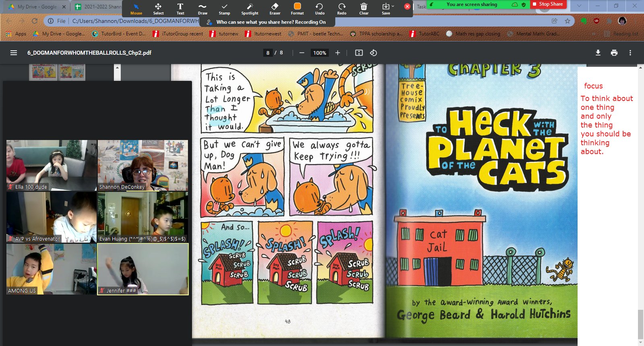644x346 pixels.
Task: Select Shannon DeConkey's video tile
Action: [x=143, y=165]
